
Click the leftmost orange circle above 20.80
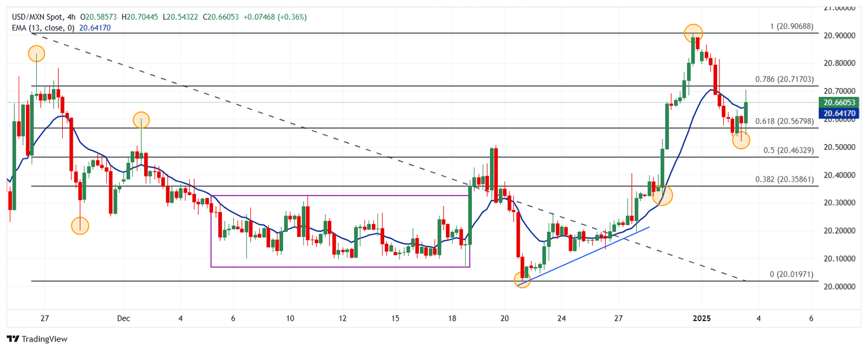click(36, 54)
